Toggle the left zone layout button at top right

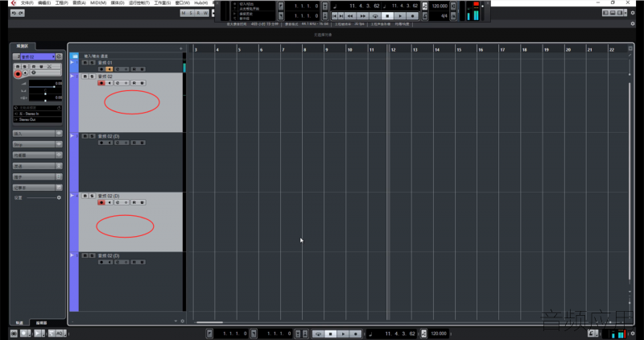605,13
